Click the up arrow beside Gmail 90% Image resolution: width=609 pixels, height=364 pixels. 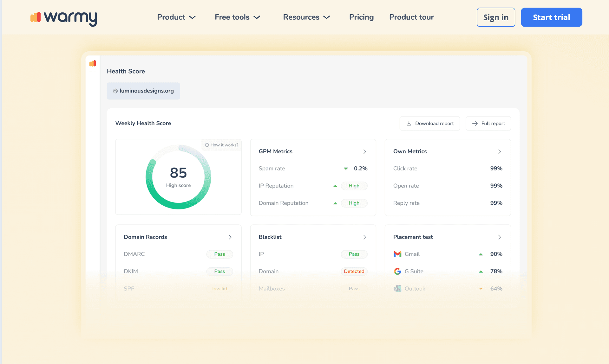[x=481, y=254]
